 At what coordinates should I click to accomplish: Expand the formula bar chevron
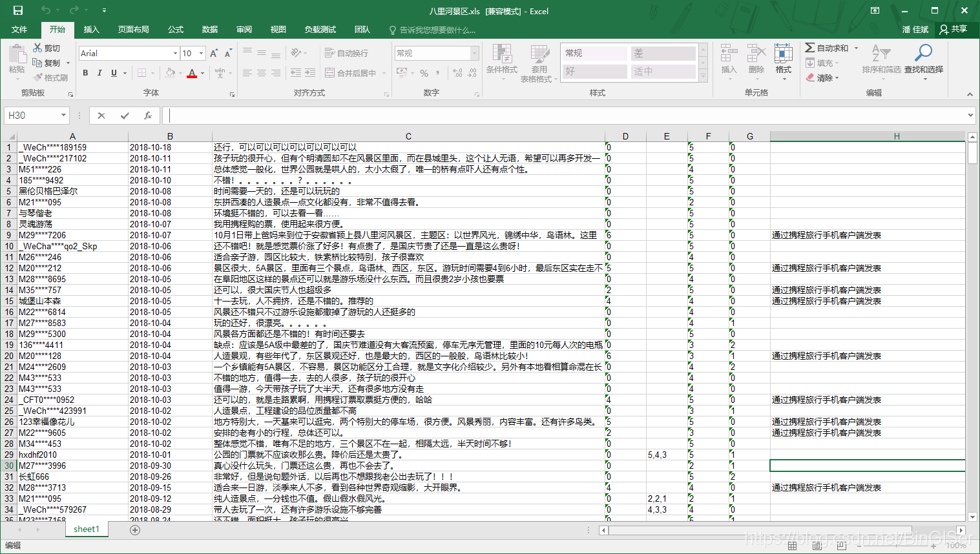(x=970, y=115)
